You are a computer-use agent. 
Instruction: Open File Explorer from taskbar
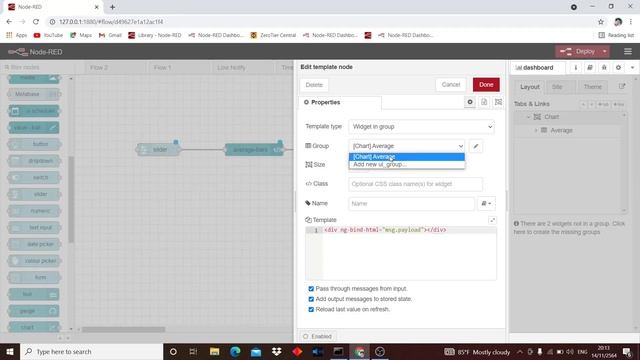215,351
